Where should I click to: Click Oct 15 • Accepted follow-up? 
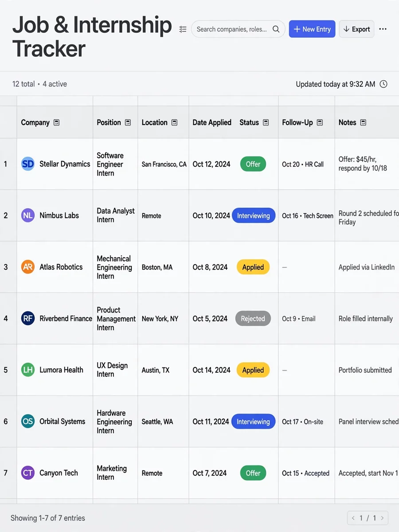coord(306,473)
